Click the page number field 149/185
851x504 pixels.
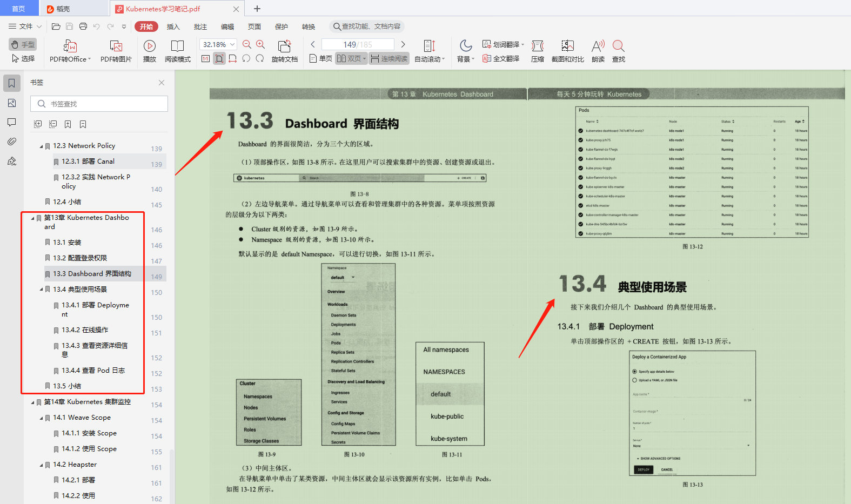(x=358, y=44)
